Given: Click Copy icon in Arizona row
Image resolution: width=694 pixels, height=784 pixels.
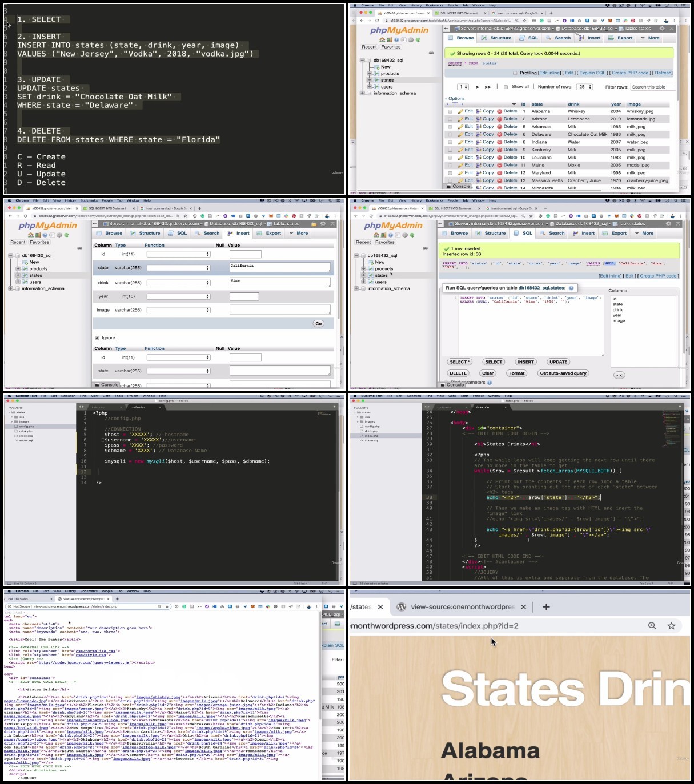Looking at the screenshot, I should tap(479, 119).
